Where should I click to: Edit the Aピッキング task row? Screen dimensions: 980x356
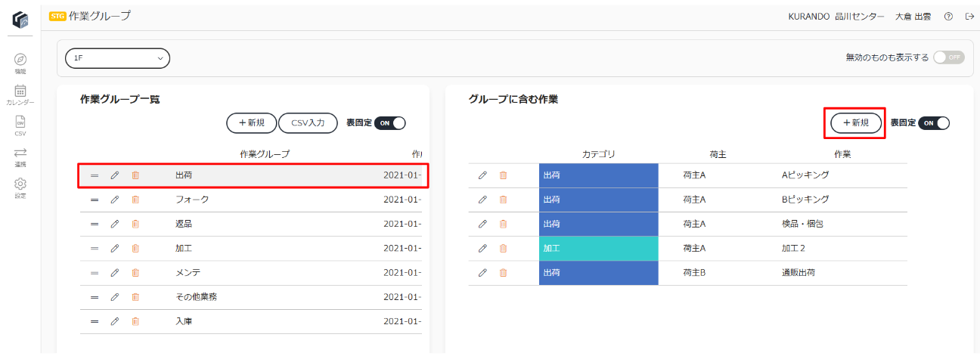pos(482,175)
